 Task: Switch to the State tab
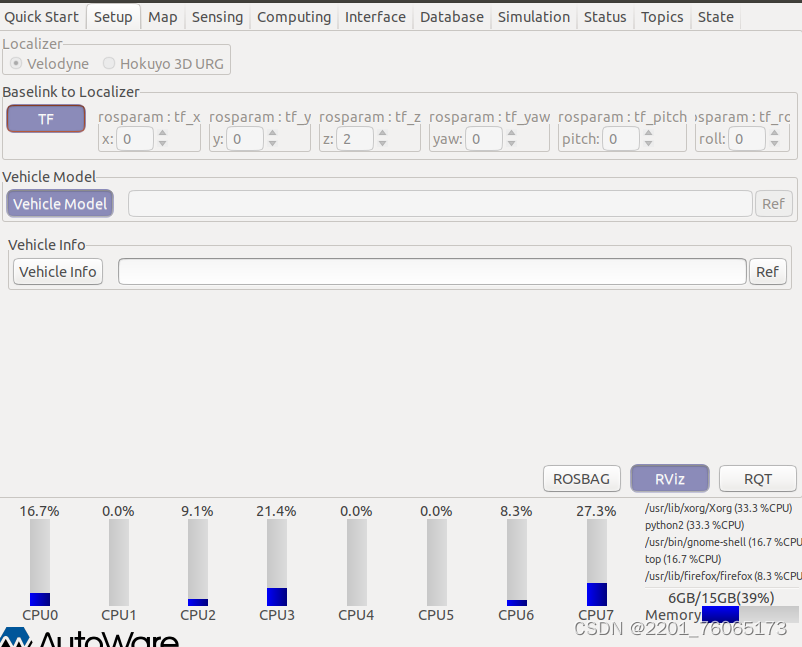pyautogui.click(x=715, y=16)
